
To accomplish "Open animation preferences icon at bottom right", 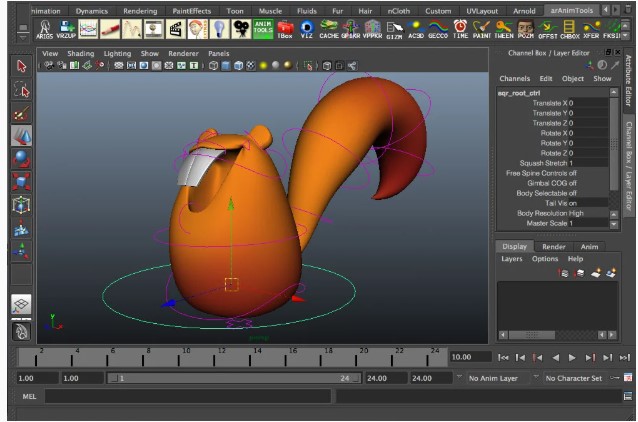I will 628,378.
